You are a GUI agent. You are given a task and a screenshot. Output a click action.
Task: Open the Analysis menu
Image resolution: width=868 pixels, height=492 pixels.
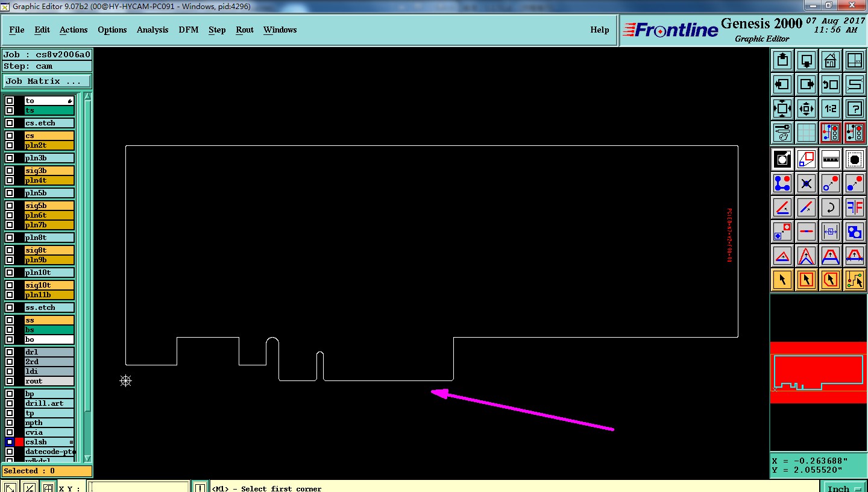point(153,30)
